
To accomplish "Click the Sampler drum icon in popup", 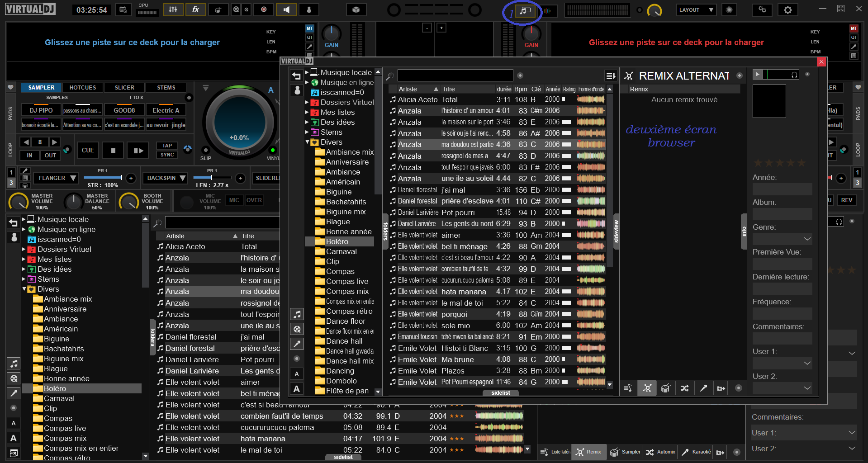I will 665,388.
